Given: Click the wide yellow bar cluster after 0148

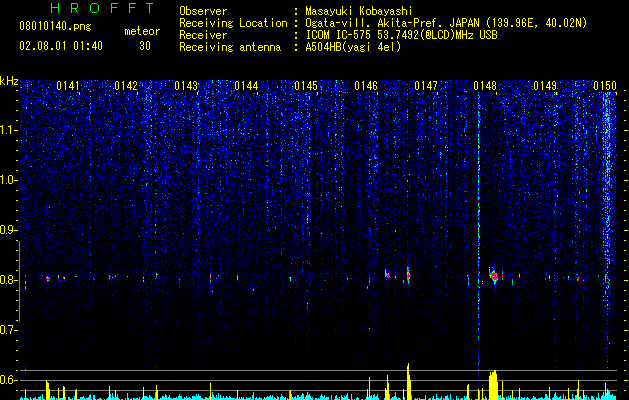Looking at the screenshot, I should [493, 385].
